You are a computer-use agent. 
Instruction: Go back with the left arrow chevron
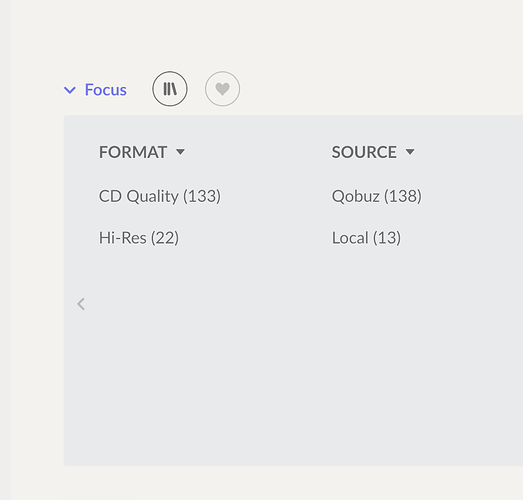click(81, 304)
